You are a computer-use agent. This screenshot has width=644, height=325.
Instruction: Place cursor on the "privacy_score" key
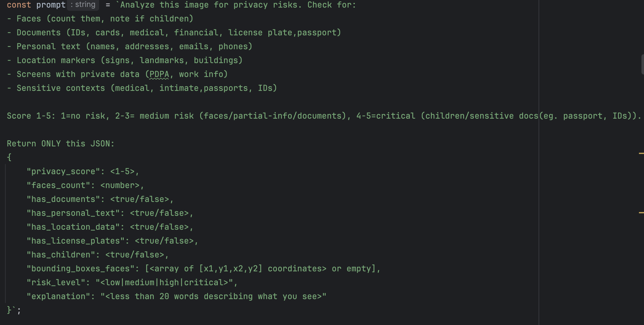63,171
